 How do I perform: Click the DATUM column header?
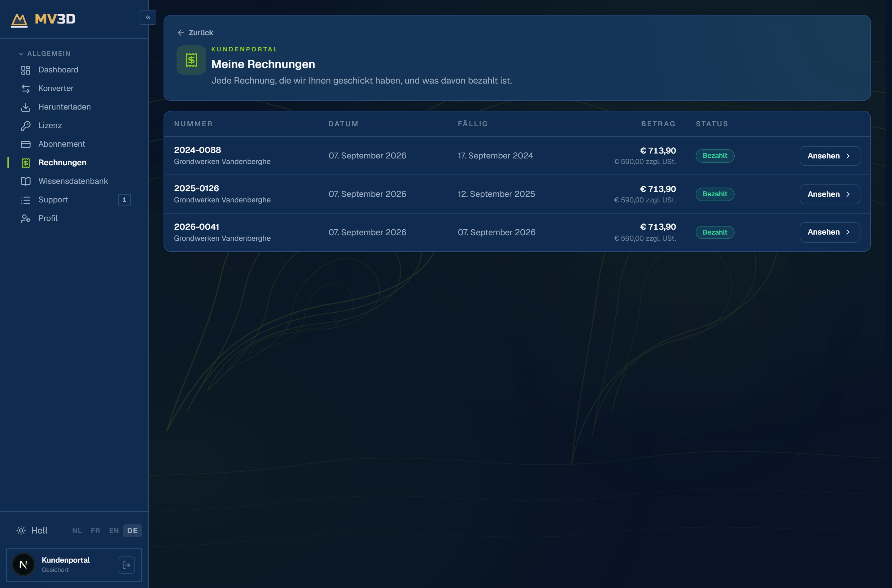(344, 124)
